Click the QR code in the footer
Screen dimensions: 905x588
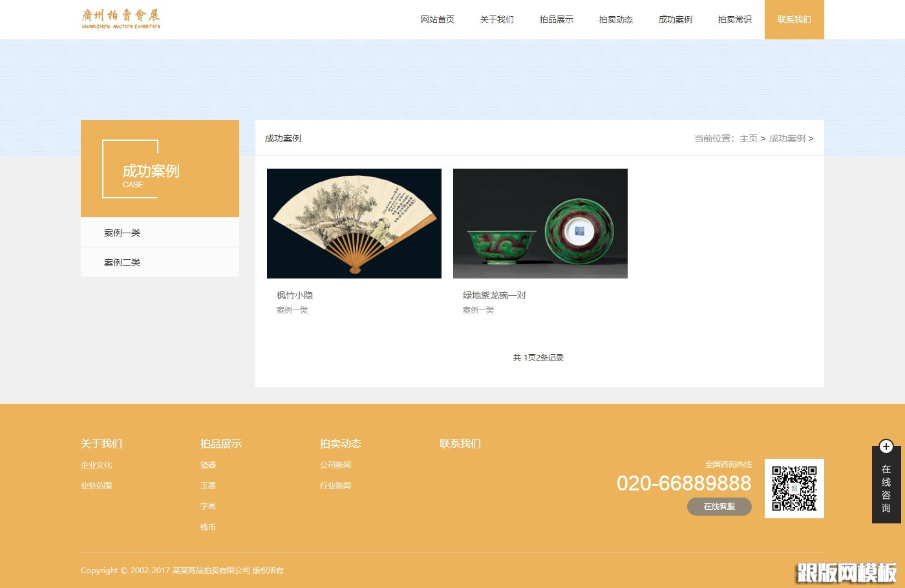coord(794,488)
